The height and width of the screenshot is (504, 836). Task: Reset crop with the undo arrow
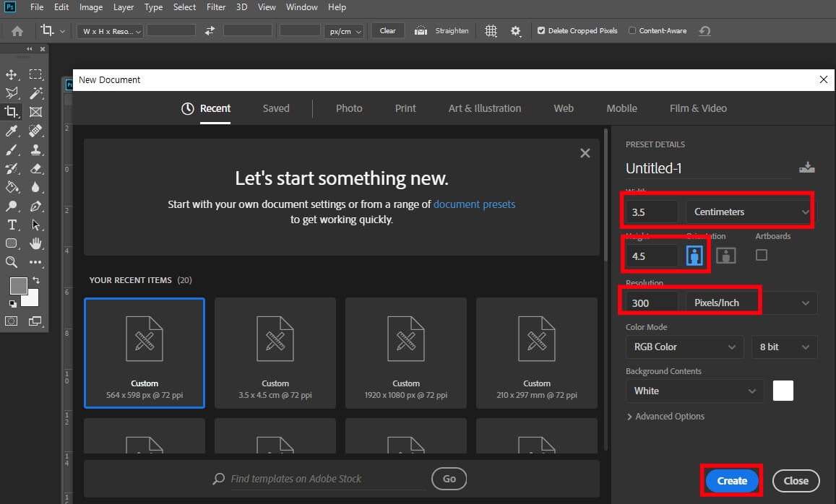(x=704, y=31)
